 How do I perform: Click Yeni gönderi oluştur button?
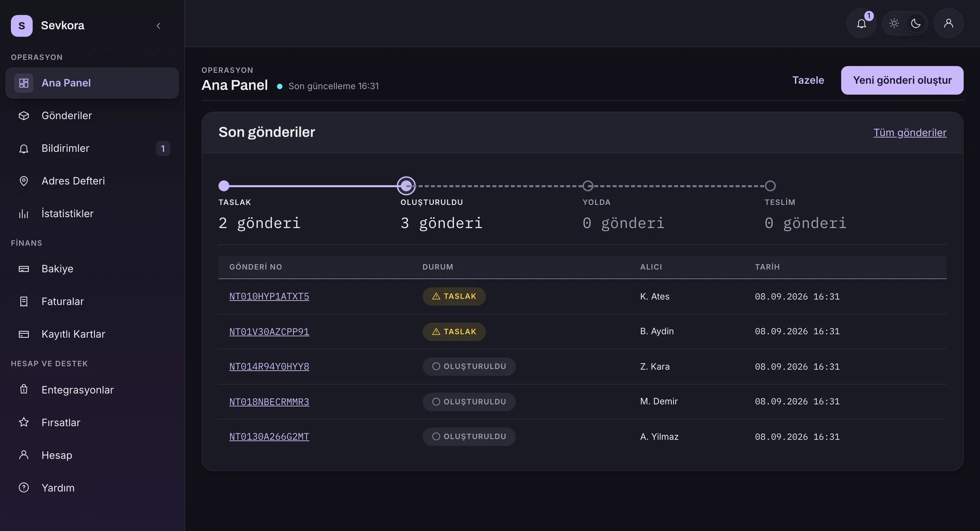point(902,80)
